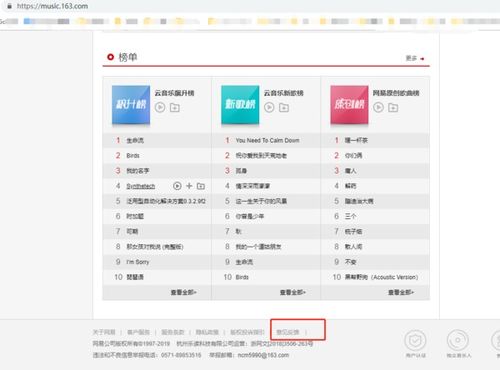Open the 服务条款 footer link
Viewport: 500px width, 370px height.
(173, 332)
